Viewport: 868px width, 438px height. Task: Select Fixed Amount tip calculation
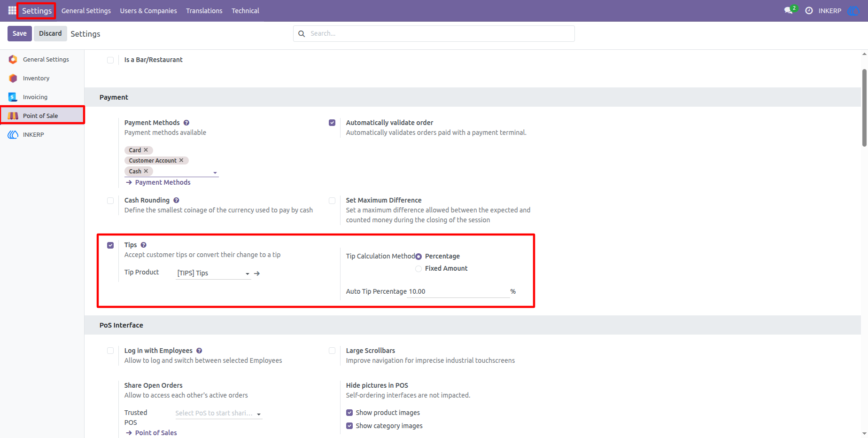[x=418, y=269]
